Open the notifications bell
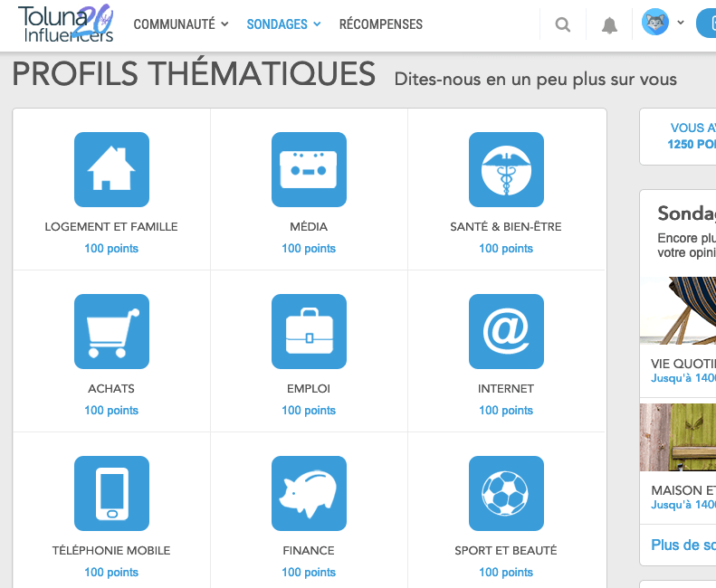 point(610,24)
